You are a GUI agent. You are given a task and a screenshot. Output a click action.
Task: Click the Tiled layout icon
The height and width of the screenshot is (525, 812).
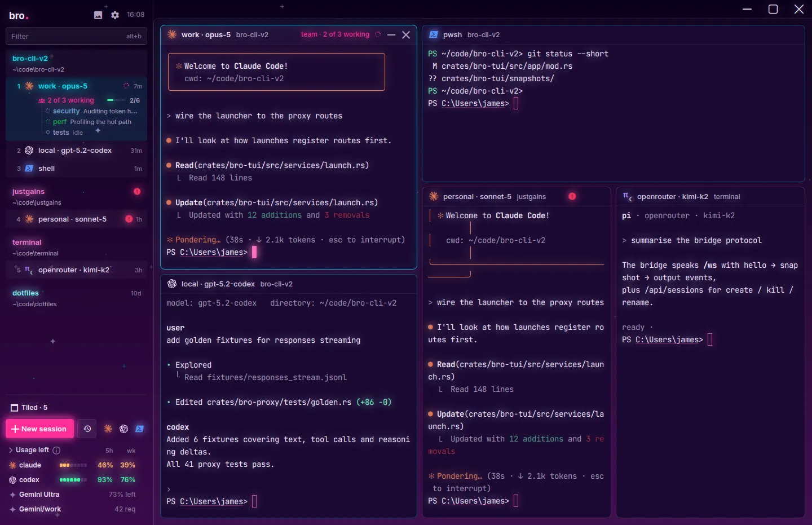[x=15, y=408]
